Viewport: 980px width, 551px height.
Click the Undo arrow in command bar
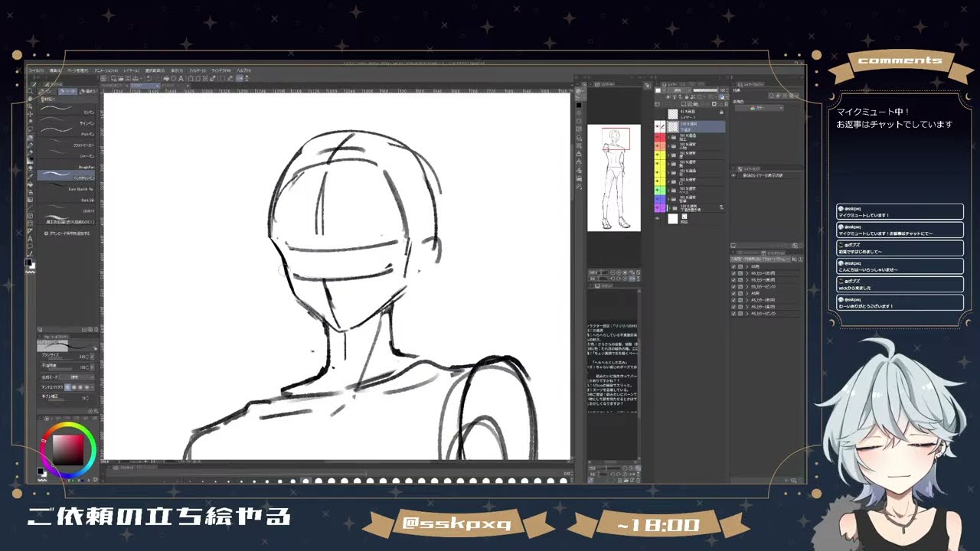(x=149, y=78)
